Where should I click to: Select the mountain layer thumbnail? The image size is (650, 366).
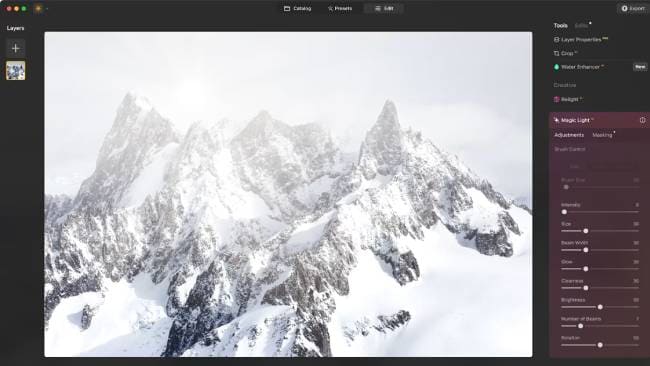pos(16,70)
